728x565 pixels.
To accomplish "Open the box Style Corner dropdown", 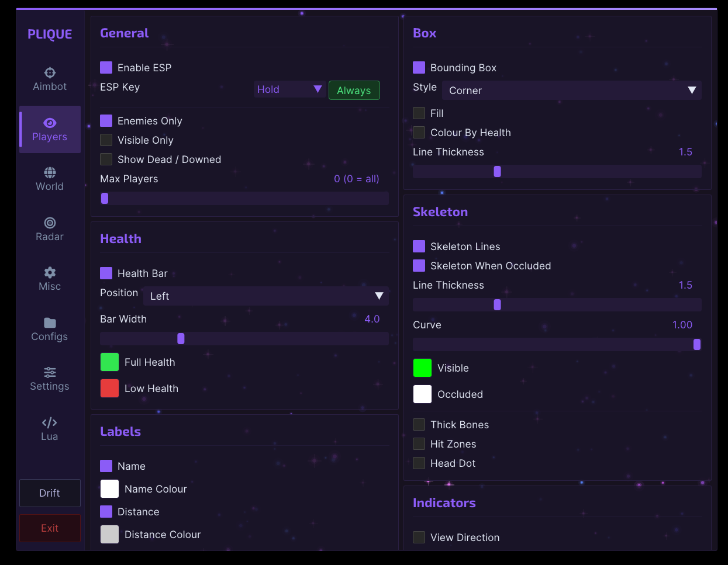I will [x=572, y=91].
